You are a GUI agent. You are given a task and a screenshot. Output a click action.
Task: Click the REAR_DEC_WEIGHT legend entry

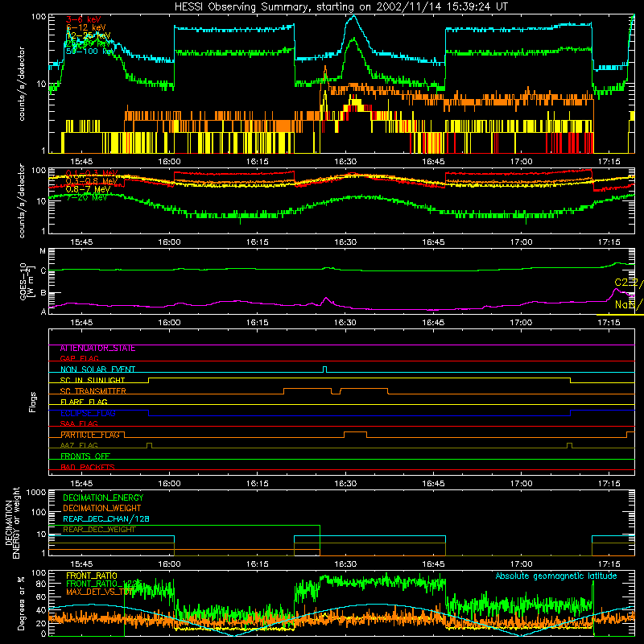click(x=99, y=530)
